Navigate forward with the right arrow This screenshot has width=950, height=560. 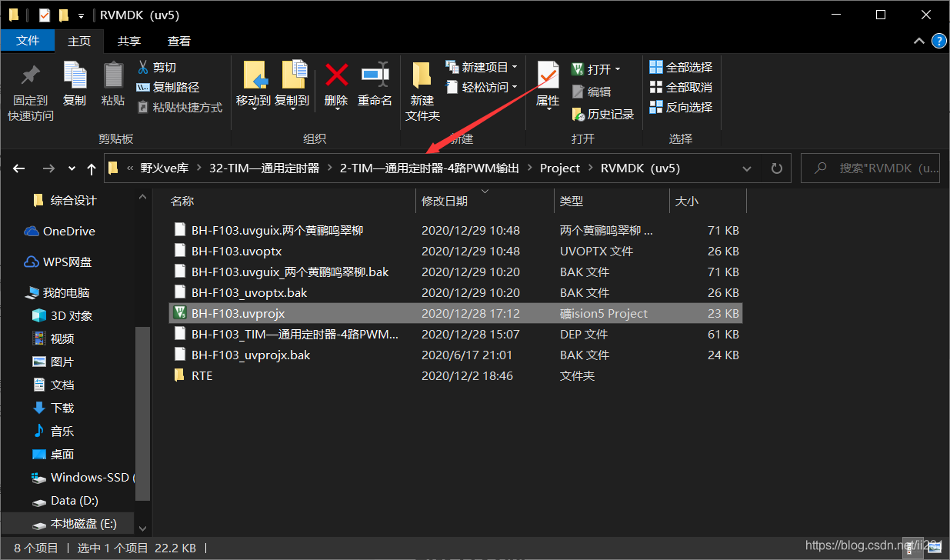click(x=48, y=168)
